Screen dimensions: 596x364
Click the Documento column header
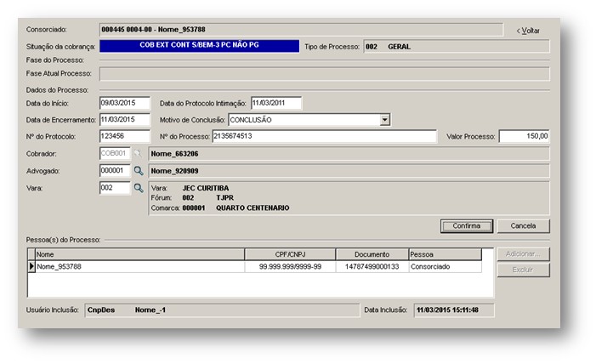click(372, 254)
